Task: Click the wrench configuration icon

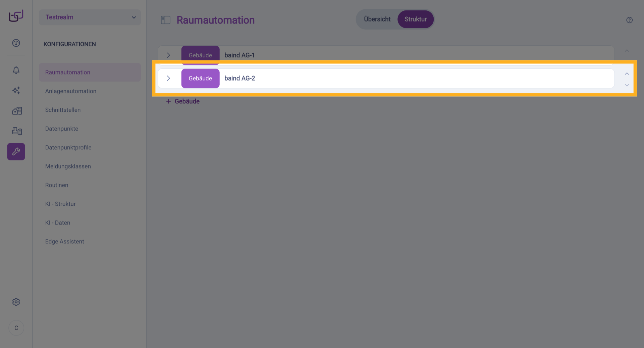Action: [x=16, y=152]
